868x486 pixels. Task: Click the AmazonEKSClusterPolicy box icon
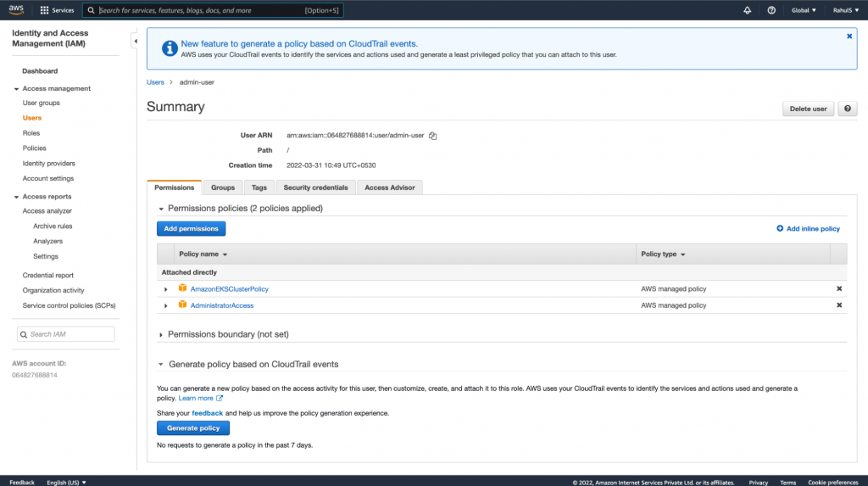(x=183, y=288)
